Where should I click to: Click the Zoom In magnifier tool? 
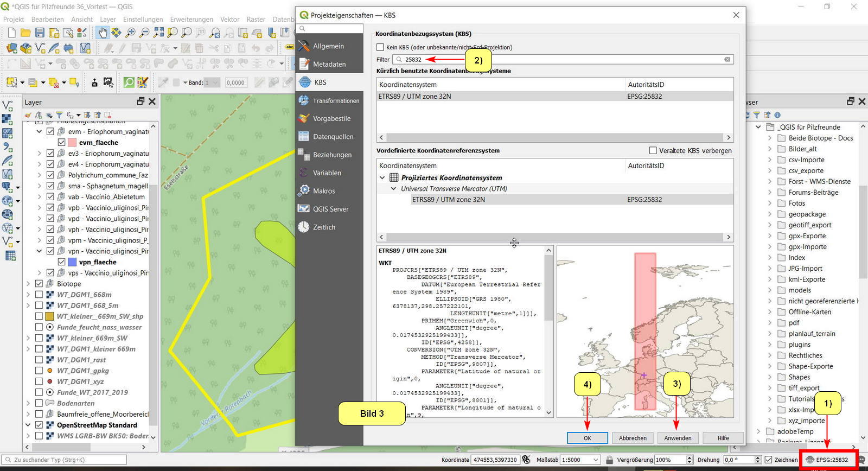pos(130,33)
